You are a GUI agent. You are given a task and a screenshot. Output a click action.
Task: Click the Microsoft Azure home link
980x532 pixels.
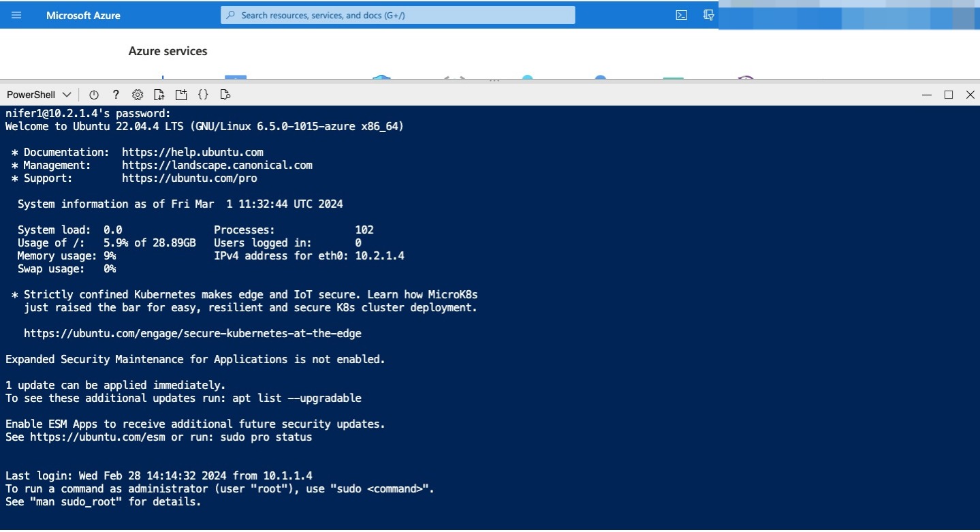click(83, 15)
